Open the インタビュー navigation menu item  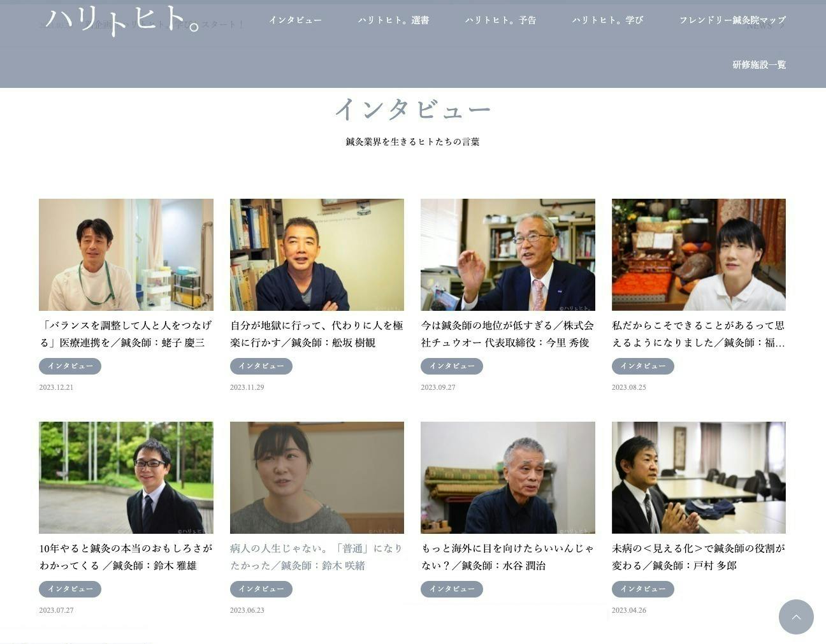click(295, 20)
